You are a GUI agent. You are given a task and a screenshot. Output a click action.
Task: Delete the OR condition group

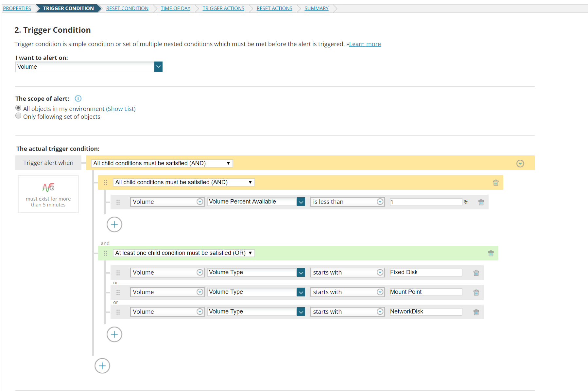click(491, 253)
